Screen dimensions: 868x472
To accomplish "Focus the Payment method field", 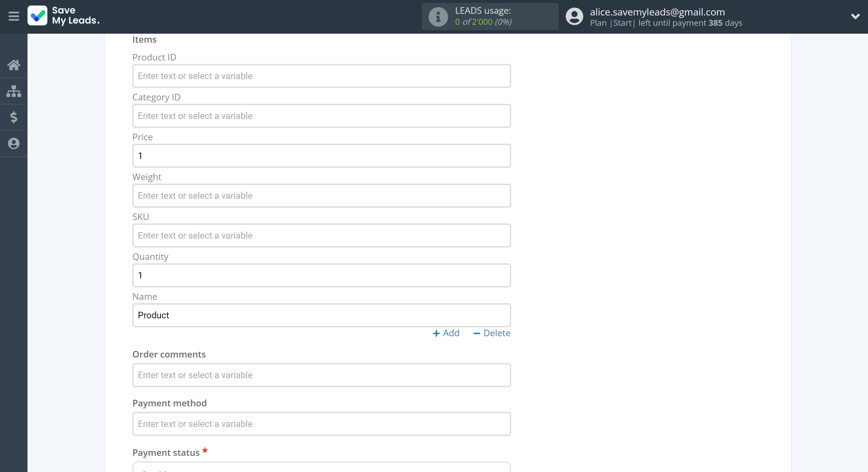I will [x=321, y=424].
